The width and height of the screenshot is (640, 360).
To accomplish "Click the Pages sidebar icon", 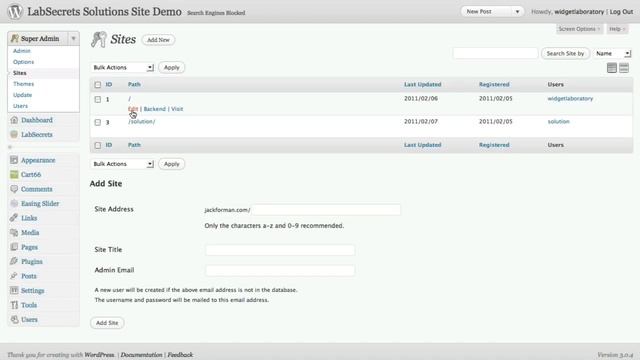I will tap(14, 247).
